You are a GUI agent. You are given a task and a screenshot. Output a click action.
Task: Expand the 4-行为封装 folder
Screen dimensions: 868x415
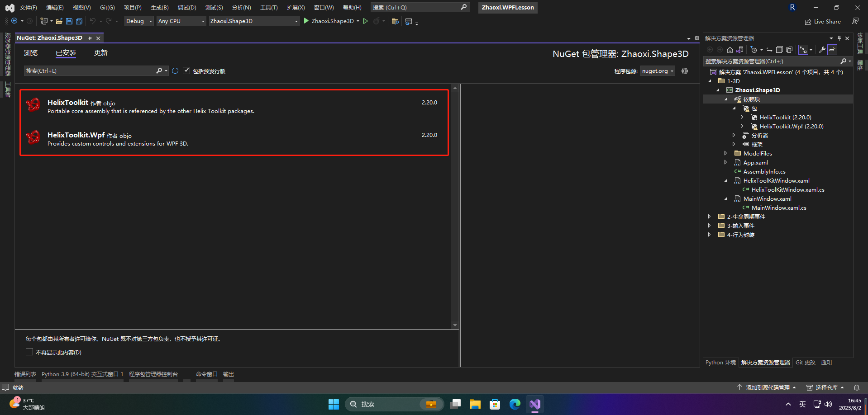[710, 235]
